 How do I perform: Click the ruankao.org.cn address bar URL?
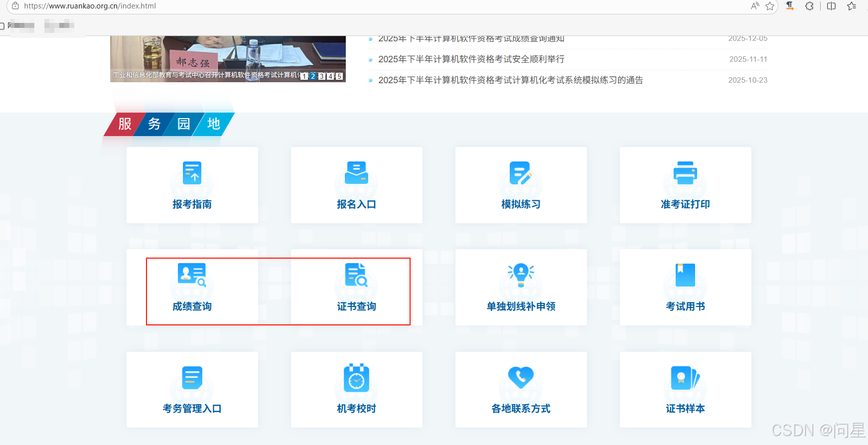tap(90, 6)
